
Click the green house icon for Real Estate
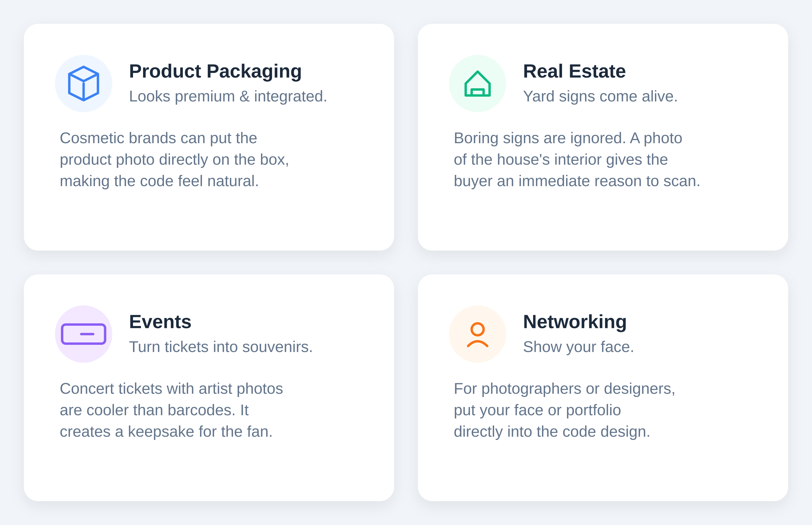pyautogui.click(x=477, y=84)
